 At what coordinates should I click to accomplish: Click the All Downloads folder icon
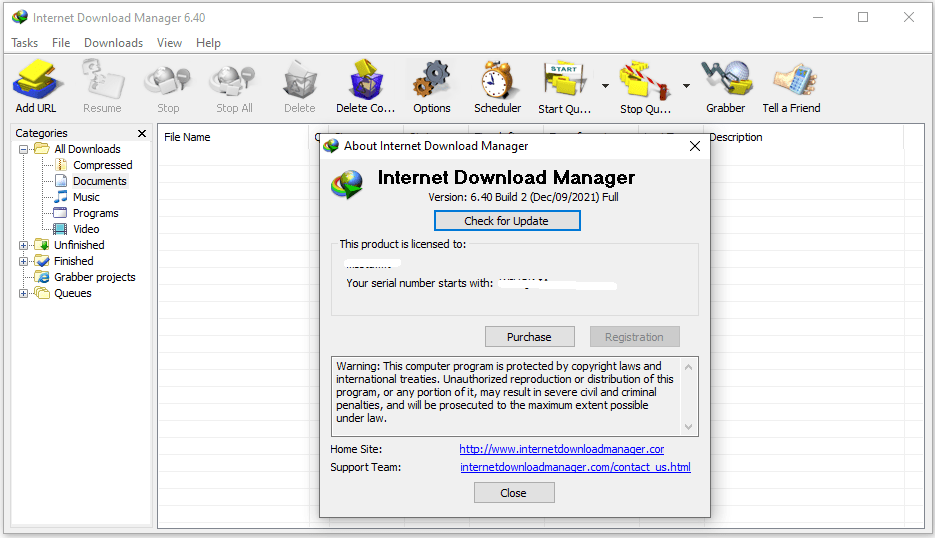(42, 149)
